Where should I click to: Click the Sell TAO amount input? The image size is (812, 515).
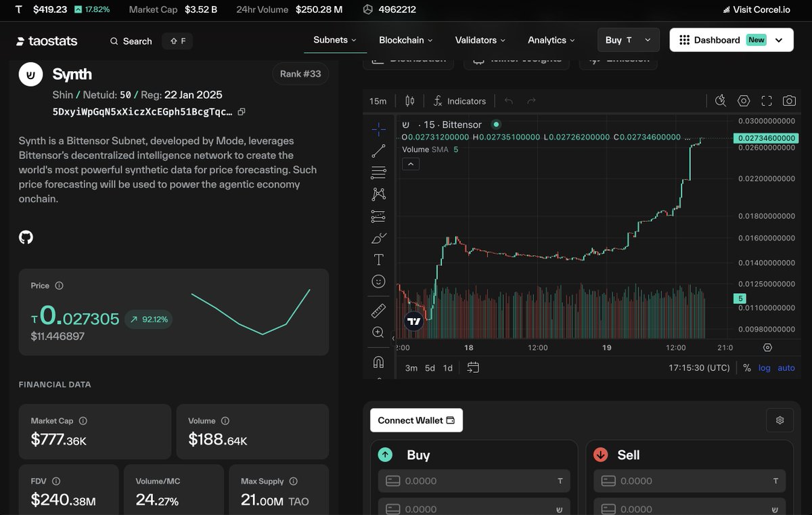pos(690,481)
